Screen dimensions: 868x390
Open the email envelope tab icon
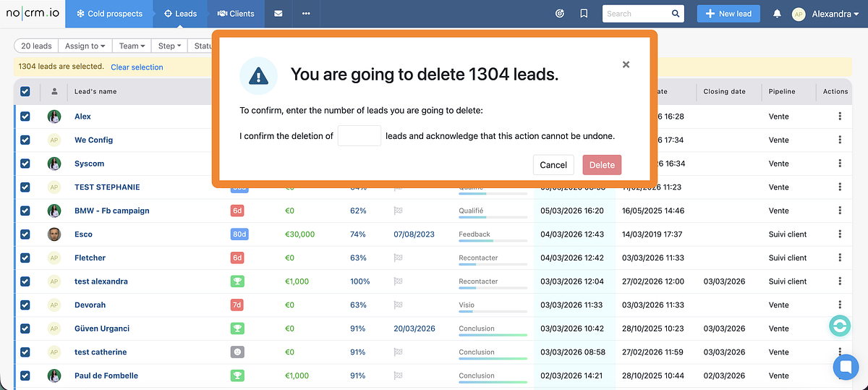tap(278, 14)
